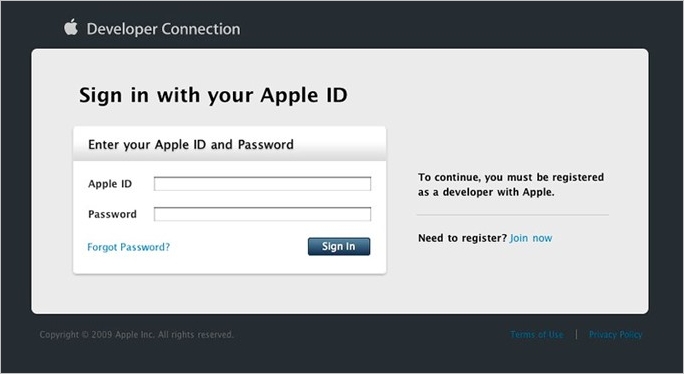Click the dark background beside the header
Image resolution: width=684 pixels, height=374 pixels.
pos(436,26)
